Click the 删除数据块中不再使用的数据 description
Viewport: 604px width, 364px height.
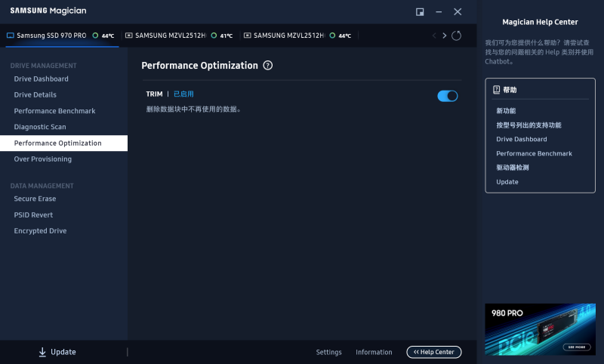pos(194,110)
